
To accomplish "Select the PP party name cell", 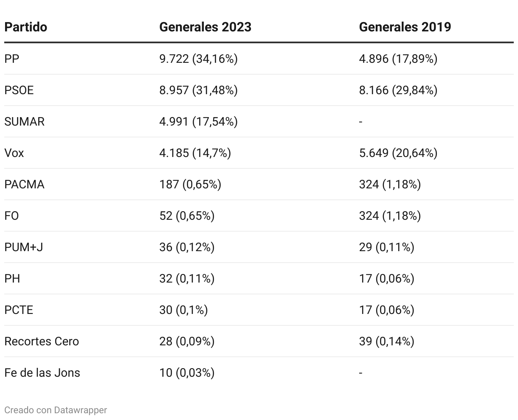I will point(12,59).
